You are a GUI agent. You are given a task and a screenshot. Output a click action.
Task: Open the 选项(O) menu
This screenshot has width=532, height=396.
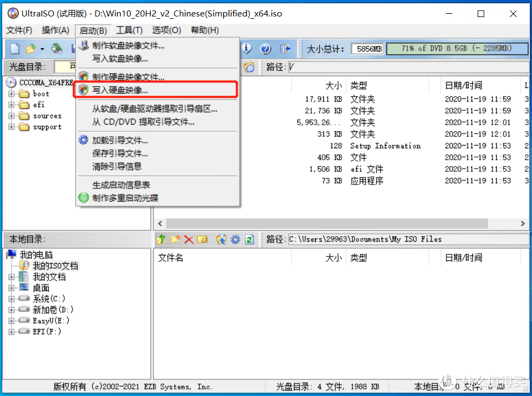pyautogui.click(x=166, y=30)
